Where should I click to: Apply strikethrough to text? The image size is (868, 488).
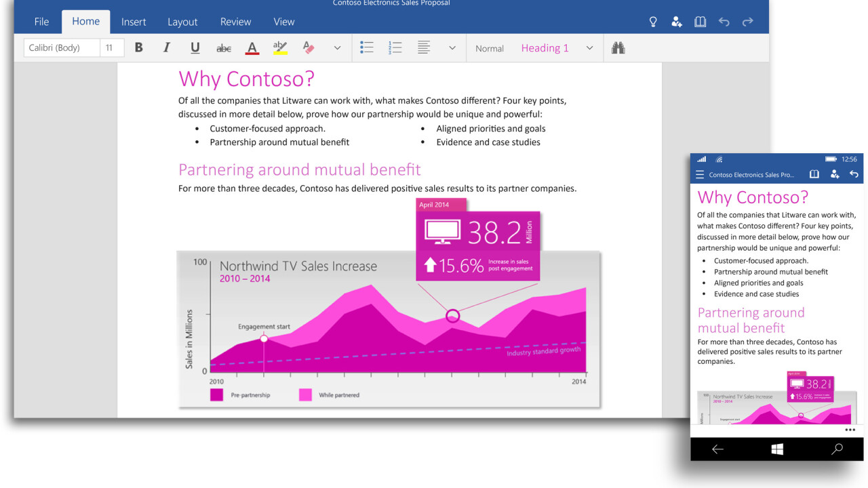click(x=223, y=48)
